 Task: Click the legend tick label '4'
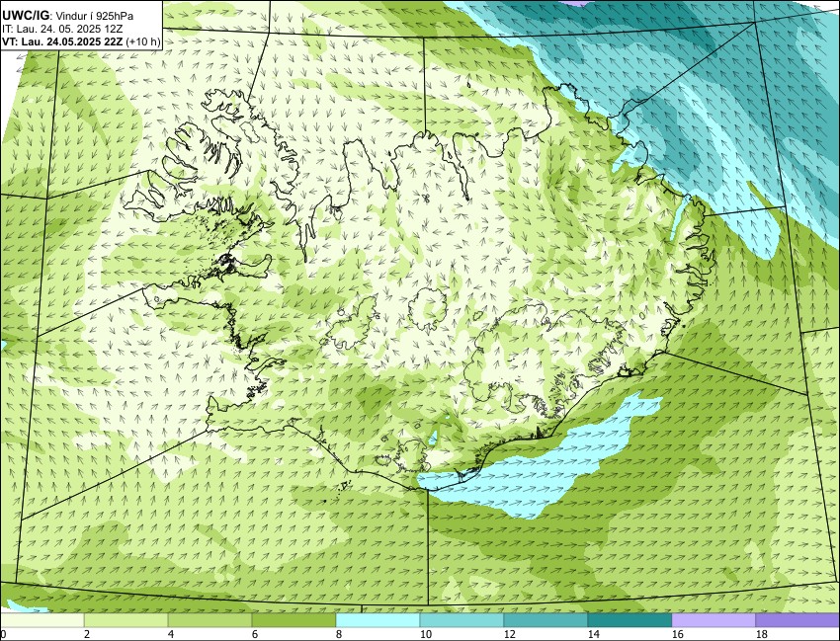coord(171,634)
